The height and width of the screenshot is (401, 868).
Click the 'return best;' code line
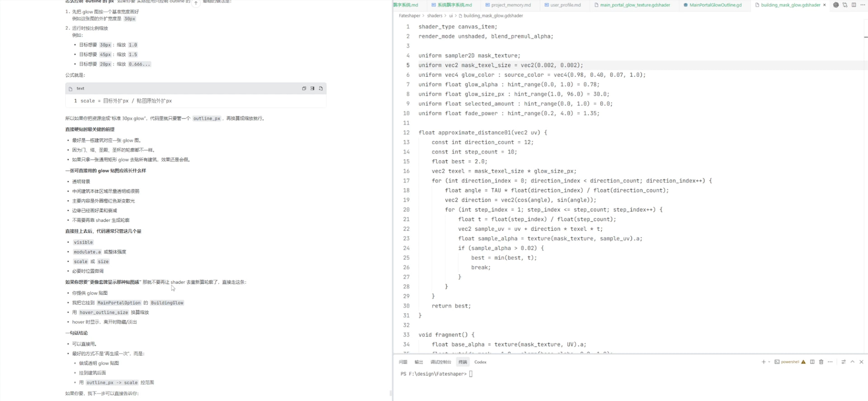(451, 306)
